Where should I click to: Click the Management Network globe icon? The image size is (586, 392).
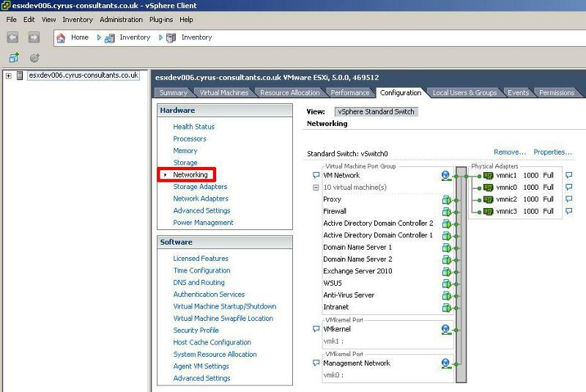click(x=445, y=363)
